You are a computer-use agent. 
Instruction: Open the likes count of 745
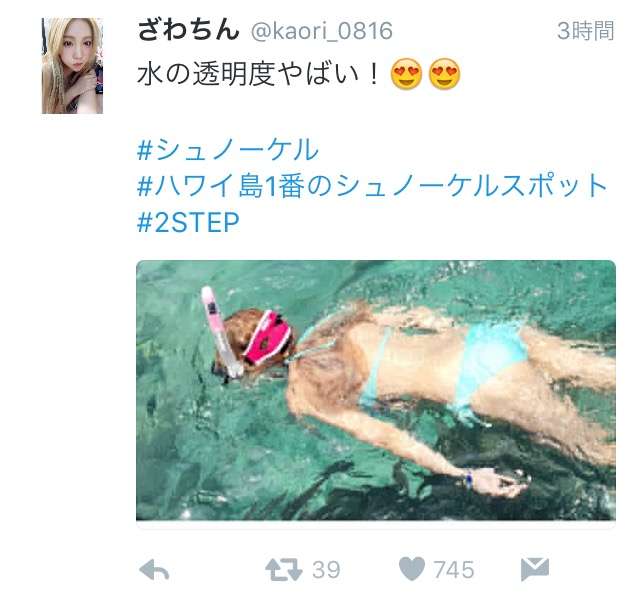pos(454,570)
